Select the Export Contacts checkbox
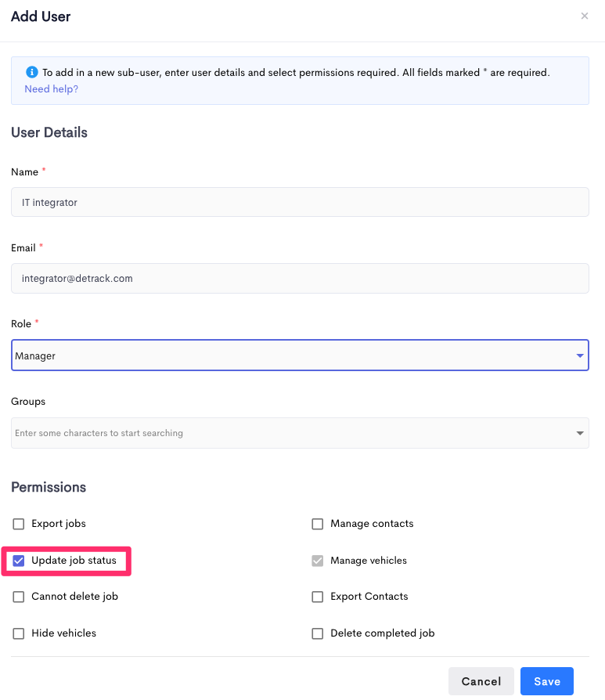605x700 pixels. coord(318,597)
